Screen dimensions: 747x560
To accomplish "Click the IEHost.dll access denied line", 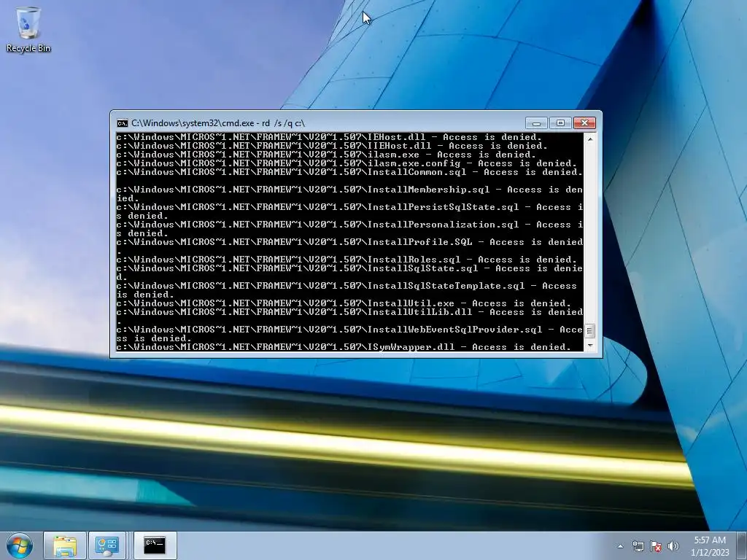I will pyautogui.click(x=329, y=137).
